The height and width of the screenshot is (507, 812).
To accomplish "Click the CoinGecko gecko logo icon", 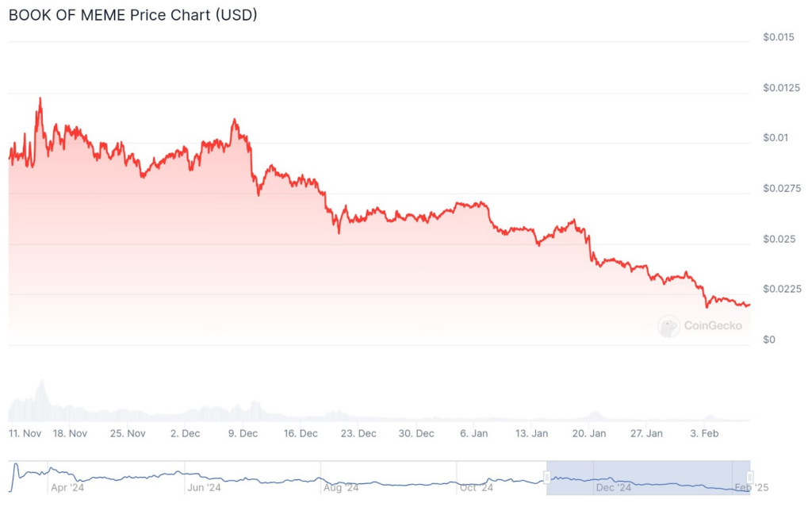I will [668, 325].
